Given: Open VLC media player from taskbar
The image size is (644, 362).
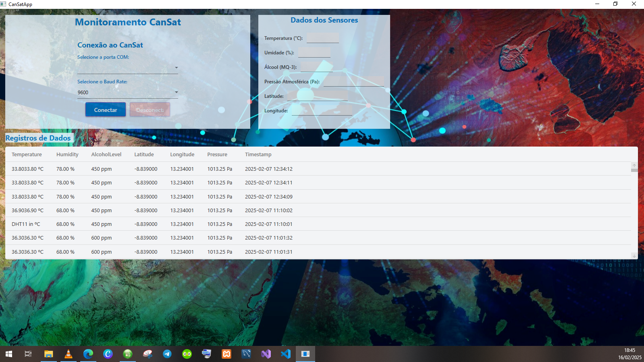Looking at the screenshot, I should [69, 354].
